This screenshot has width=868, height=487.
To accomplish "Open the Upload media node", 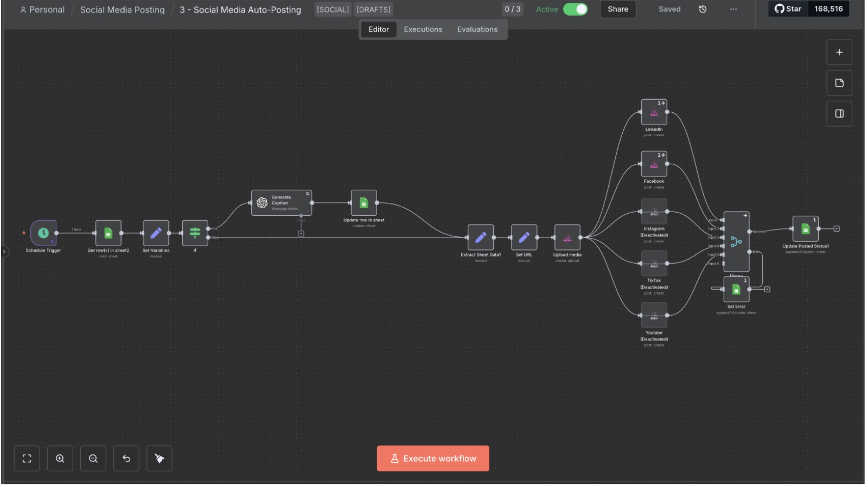I will 567,238.
